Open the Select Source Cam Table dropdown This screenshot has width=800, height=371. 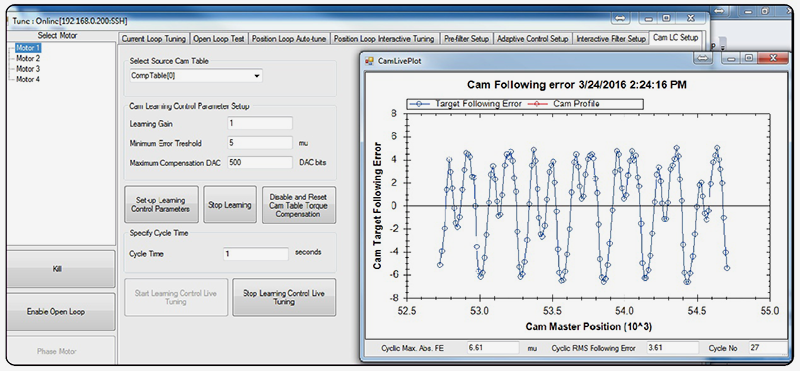[196, 76]
